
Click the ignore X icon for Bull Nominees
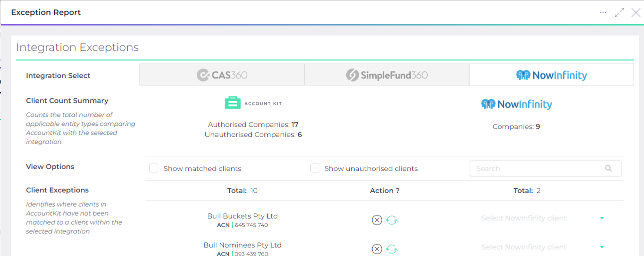pos(377,249)
